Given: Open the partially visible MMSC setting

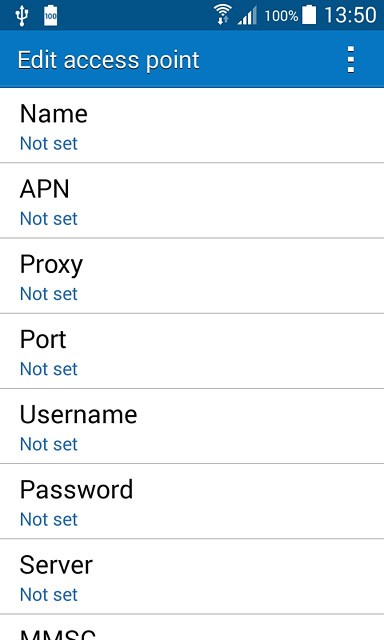Looking at the screenshot, I should pos(192,627).
